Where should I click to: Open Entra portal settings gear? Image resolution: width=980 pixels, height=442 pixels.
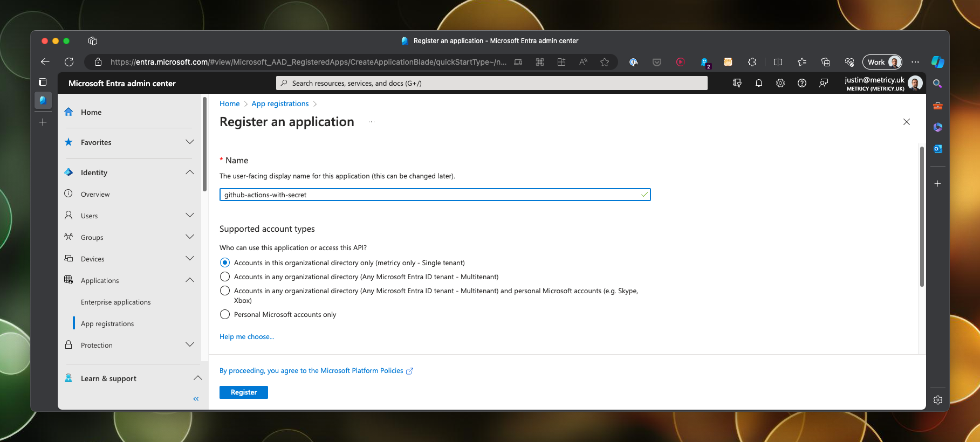tap(780, 83)
